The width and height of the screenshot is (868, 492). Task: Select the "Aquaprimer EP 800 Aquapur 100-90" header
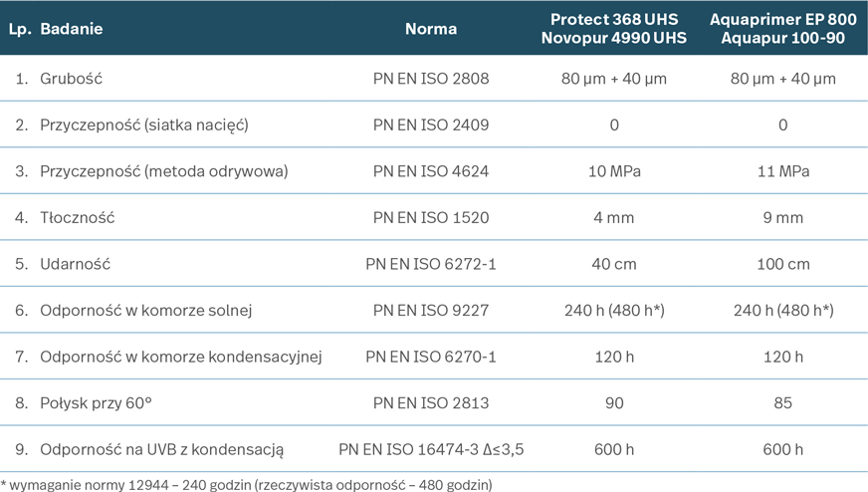click(783, 29)
